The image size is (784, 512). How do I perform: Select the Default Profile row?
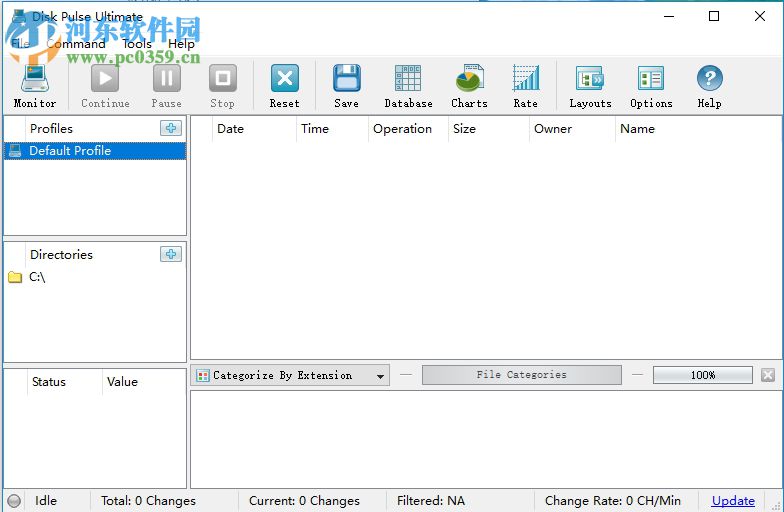[x=95, y=150]
